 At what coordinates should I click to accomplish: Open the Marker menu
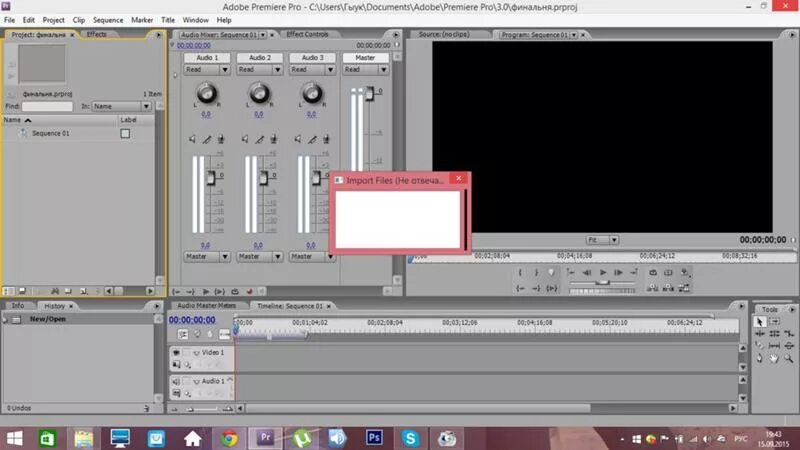point(142,20)
